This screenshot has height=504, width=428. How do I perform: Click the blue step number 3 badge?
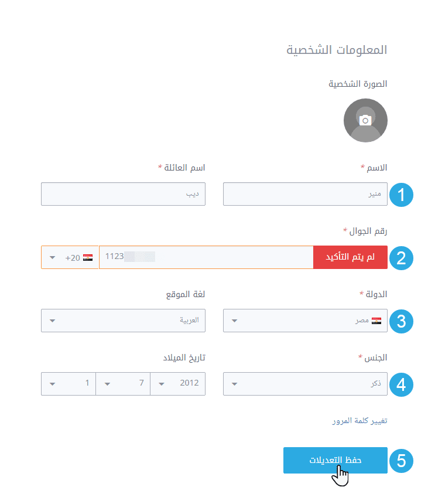click(401, 321)
